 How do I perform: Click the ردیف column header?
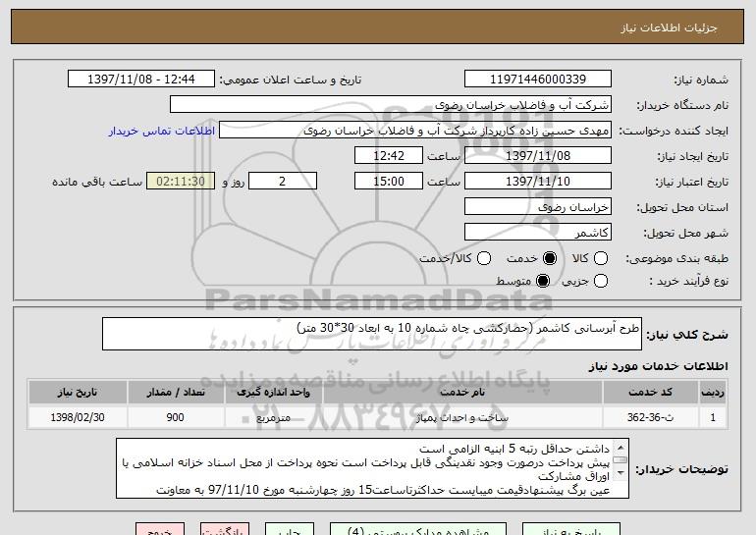pyautogui.click(x=713, y=393)
